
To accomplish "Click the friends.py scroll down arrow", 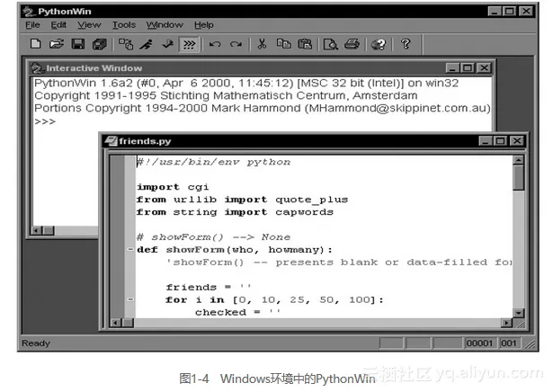I will (x=518, y=313).
